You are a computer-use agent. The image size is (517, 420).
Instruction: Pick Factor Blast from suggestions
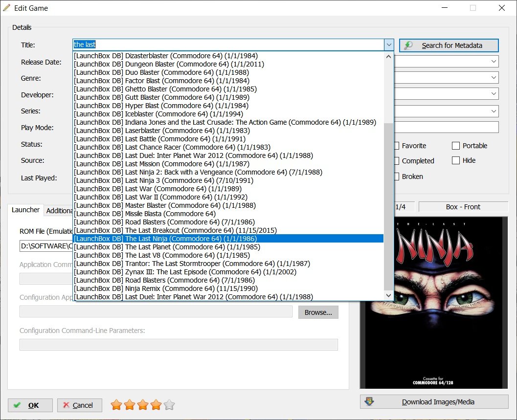click(228, 81)
